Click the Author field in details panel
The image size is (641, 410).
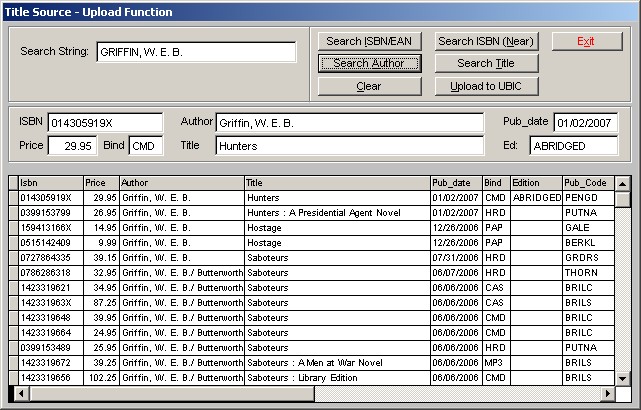point(350,123)
